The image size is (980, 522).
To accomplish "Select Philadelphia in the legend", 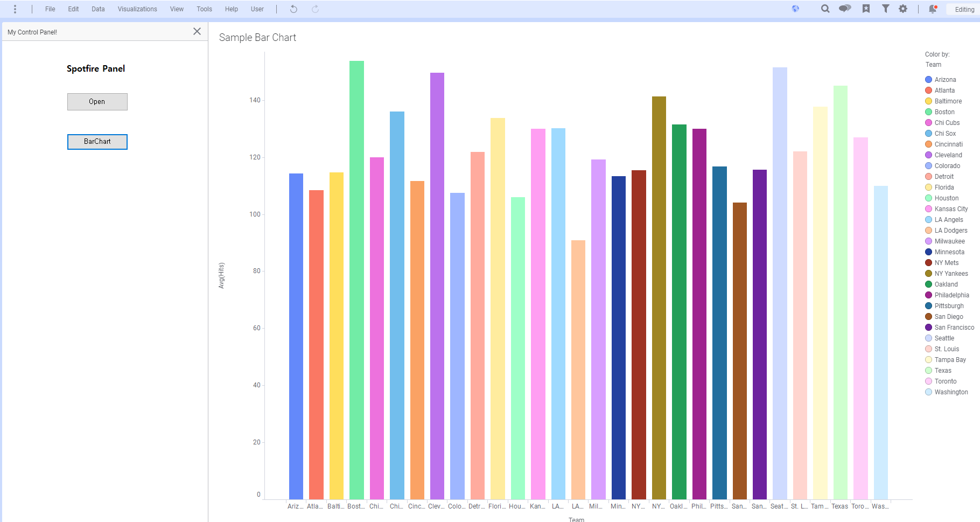I will coord(947,295).
